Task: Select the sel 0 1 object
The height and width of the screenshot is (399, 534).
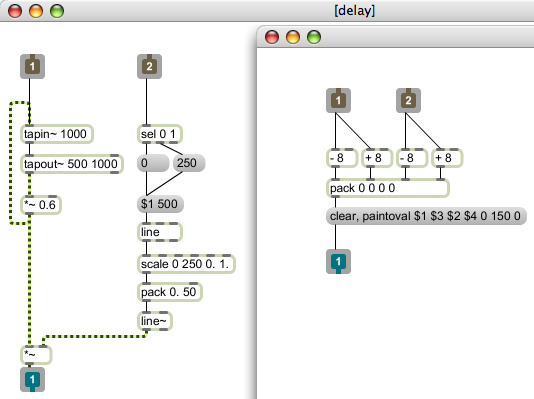Action: tap(160, 134)
